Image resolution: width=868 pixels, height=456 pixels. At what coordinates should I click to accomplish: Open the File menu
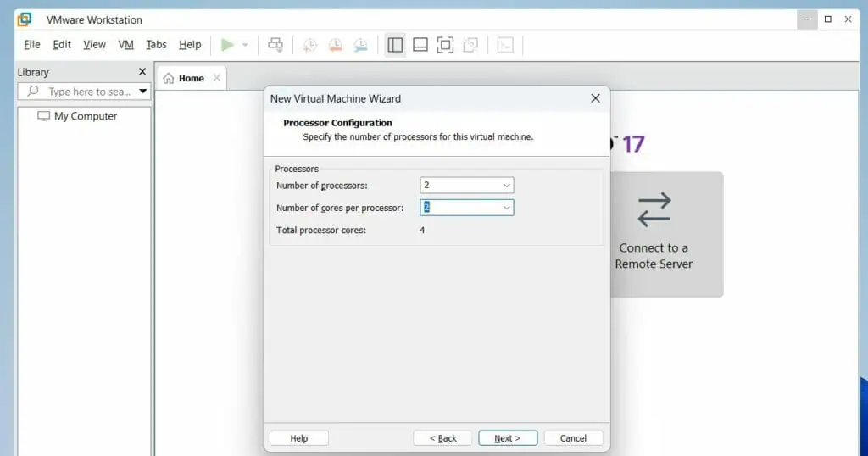click(32, 44)
